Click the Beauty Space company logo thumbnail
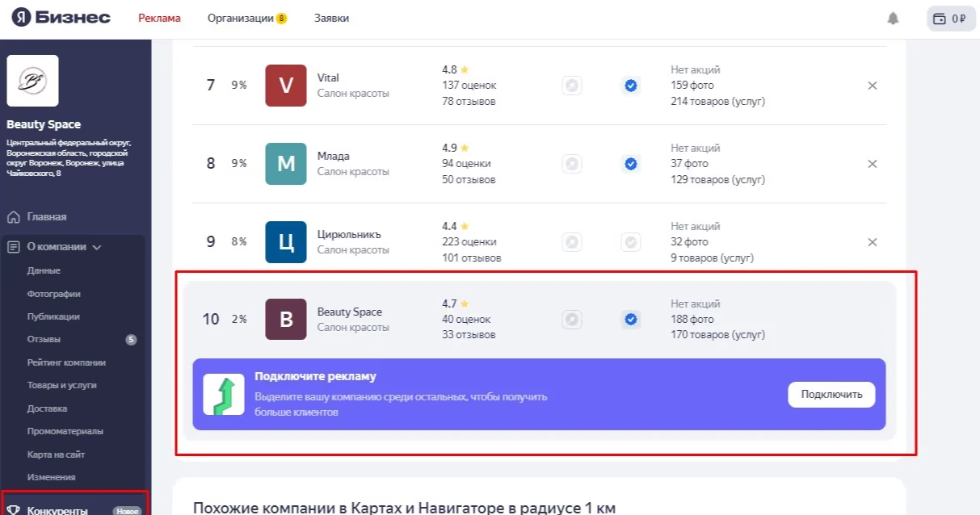Image resolution: width=980 pixels, height=515 pixels. pos(32,81)
